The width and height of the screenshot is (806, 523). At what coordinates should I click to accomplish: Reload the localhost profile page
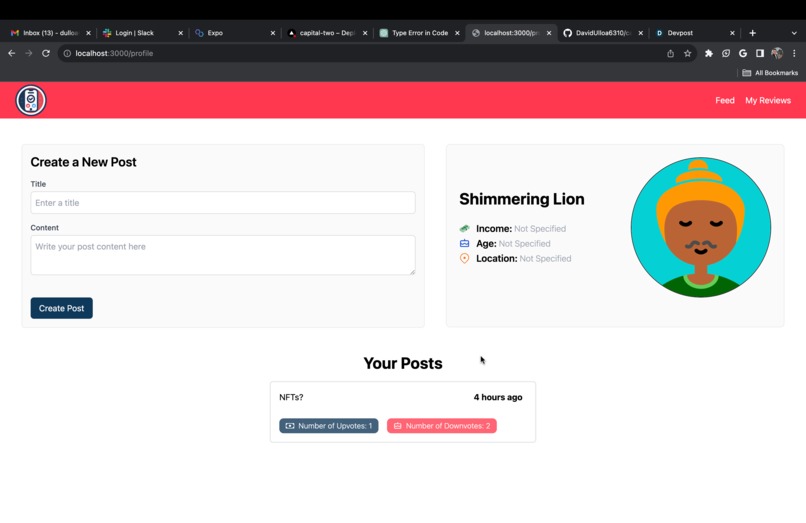tap(46, 53)
